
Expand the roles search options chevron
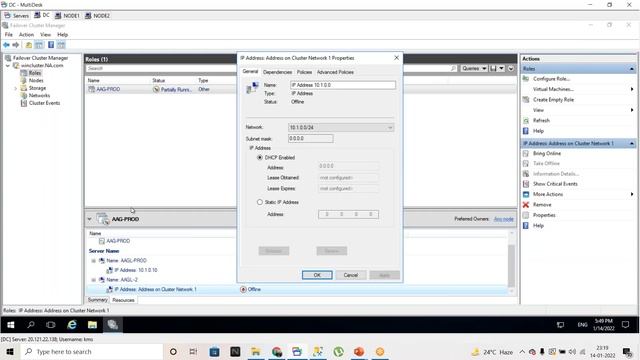pos(511,69)
